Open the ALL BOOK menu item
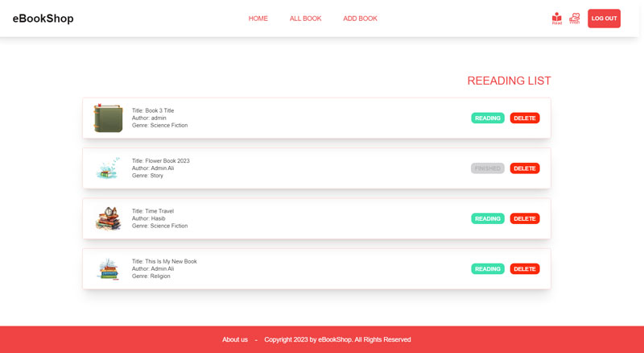The width and height of the screenshot is (644, 353). pos(306,19)
